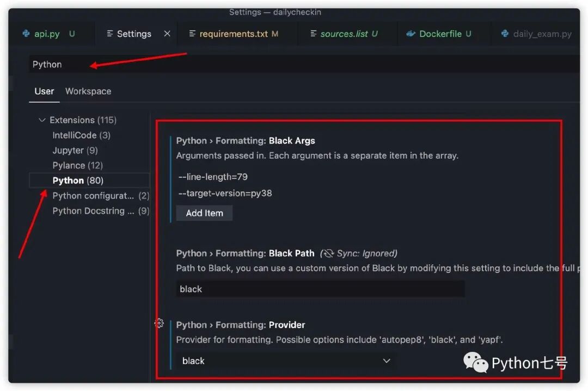Viewport: 588px width, 391px height.
Task: Open Python Docstring settings category
Action: 101,211
